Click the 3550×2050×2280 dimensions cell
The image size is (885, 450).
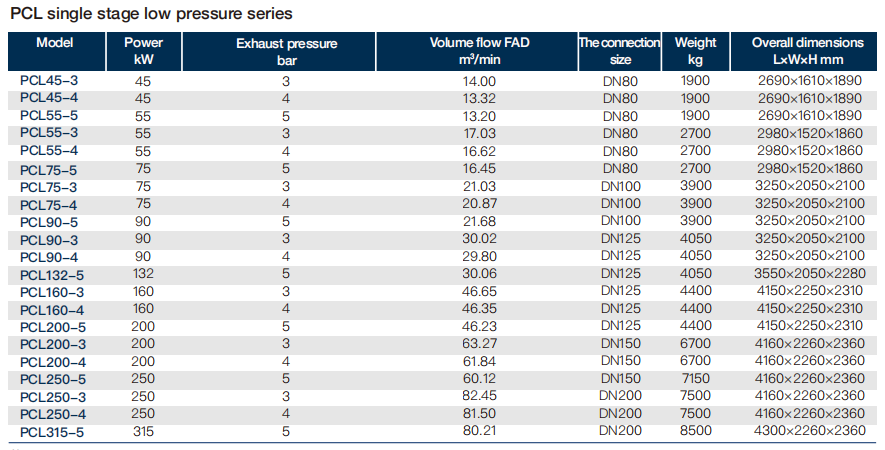click(810, 274)
